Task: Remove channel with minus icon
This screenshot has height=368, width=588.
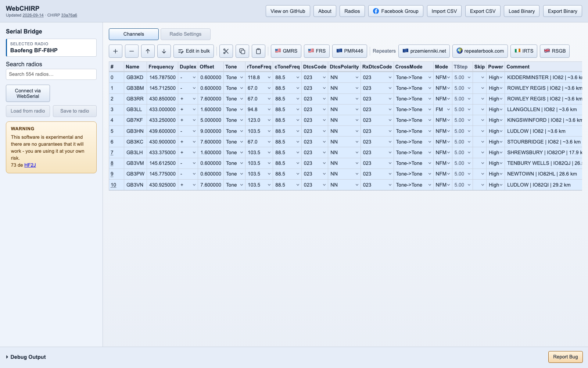Action: [132, 51]
